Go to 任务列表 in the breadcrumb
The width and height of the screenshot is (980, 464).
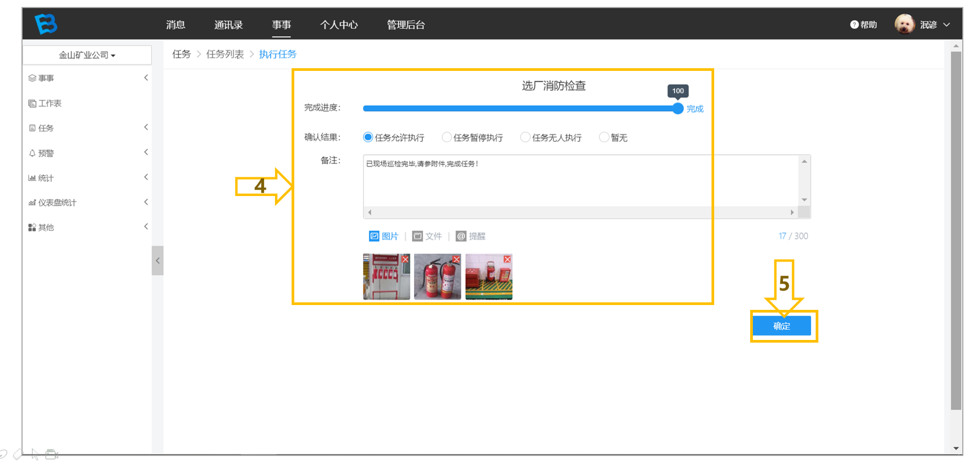[x=225, y=54]
